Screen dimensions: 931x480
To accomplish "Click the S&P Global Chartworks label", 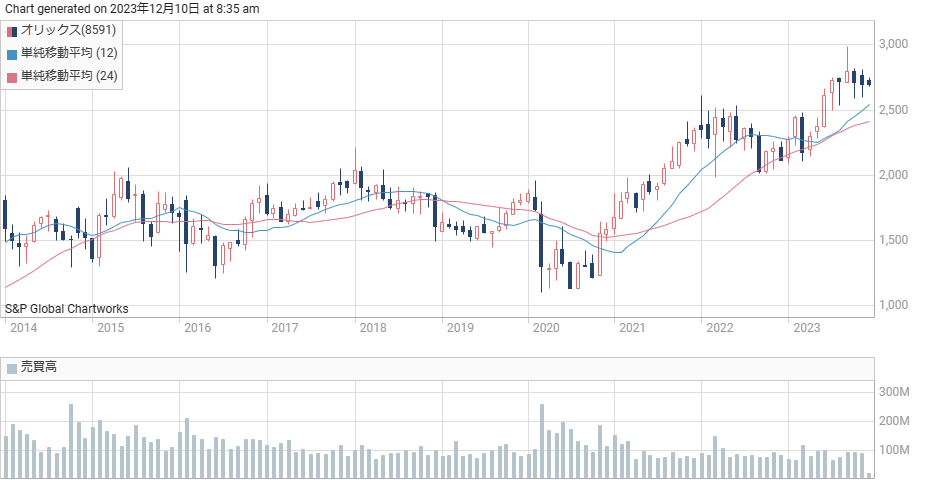I will (66, 309).
